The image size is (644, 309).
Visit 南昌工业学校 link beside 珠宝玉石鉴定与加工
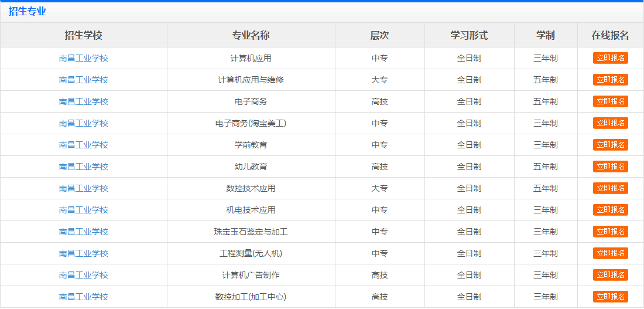tap(84, 232)
